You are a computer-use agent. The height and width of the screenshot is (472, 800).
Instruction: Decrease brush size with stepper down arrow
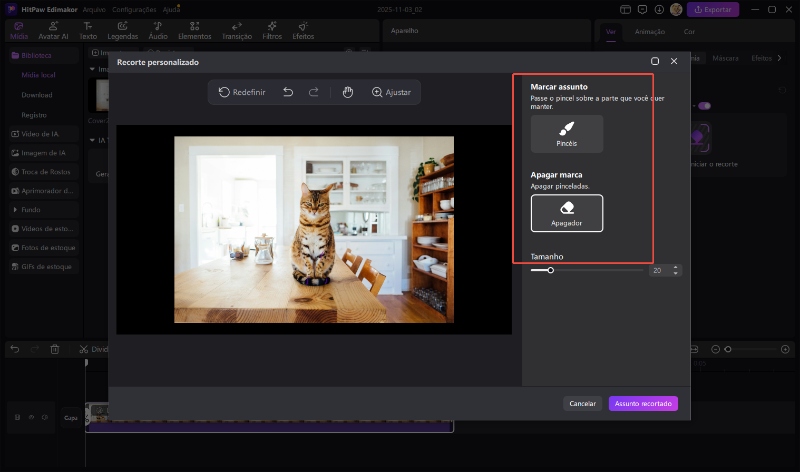pos(676,273)
